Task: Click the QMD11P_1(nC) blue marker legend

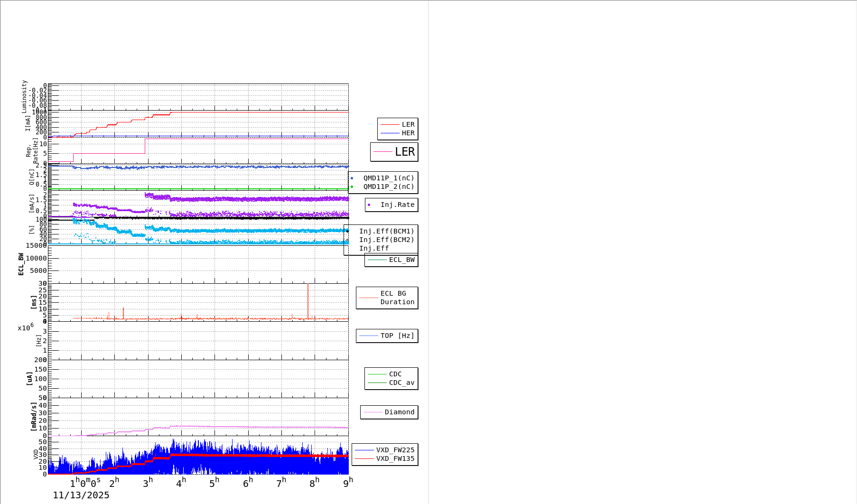Action: tap(383, 178)
